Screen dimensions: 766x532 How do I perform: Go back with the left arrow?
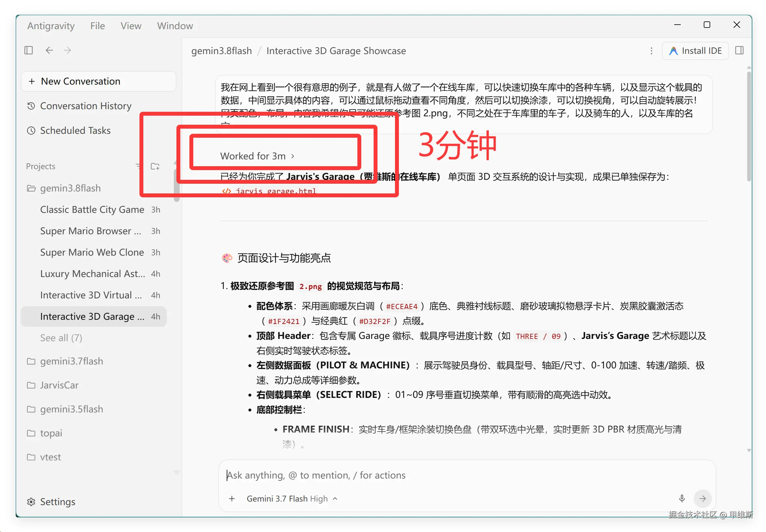(49, 50)
